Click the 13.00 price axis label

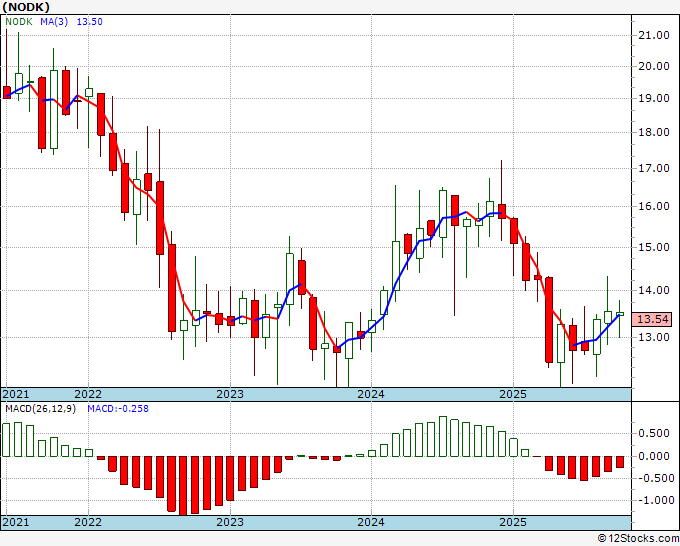[x=654, y=337]
